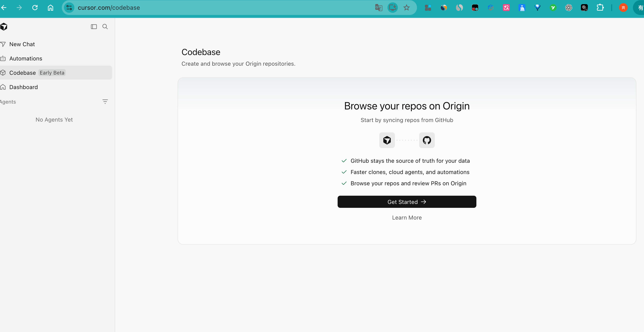Click the GitHub logo tile

[x=427, y=140]
